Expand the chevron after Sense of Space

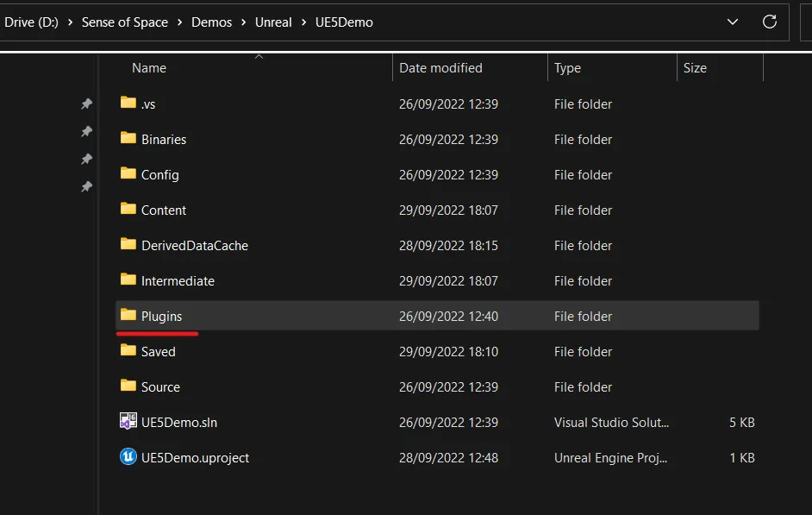coord(179,22)
